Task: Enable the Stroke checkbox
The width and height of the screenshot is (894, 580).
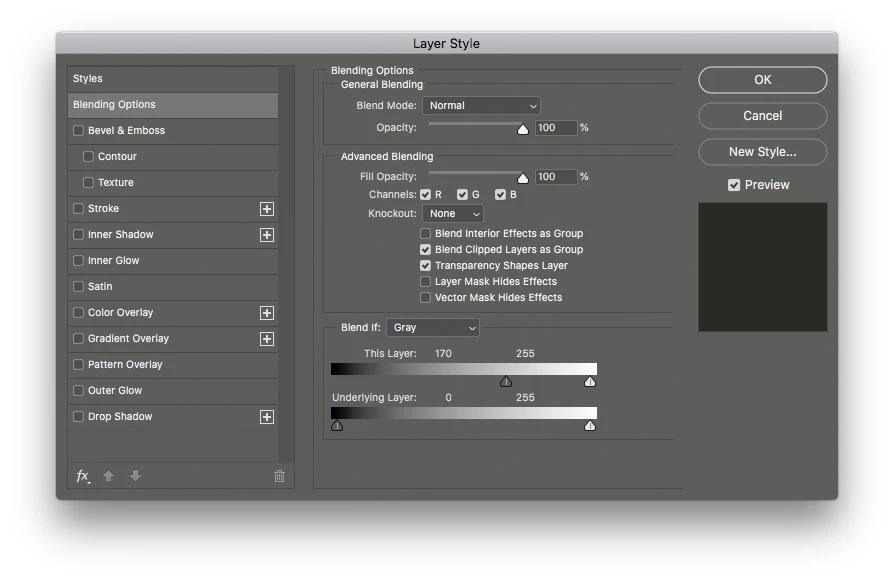Action: [79, 209]
